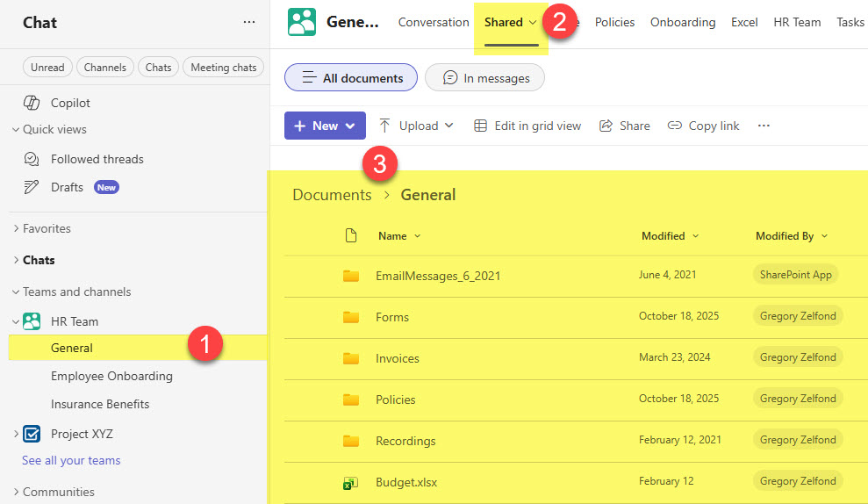868x504 pixels.
Task: Click the June 4, 2021 date
Action: pos(667,275)
